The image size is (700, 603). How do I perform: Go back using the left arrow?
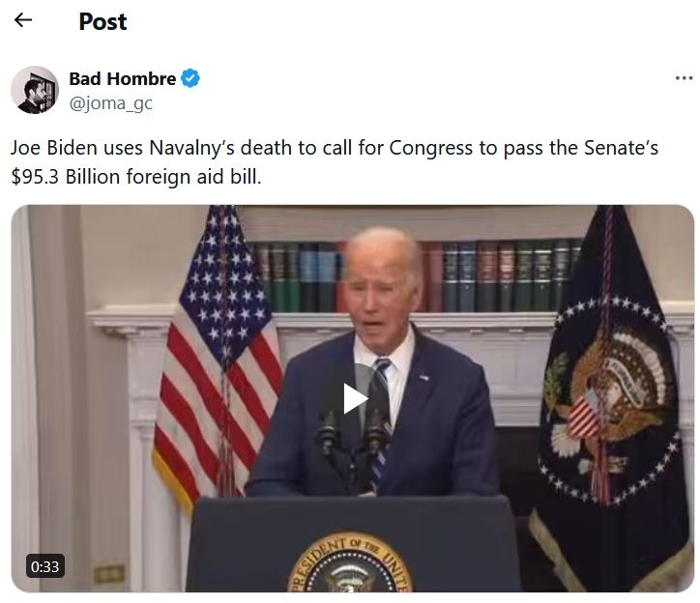[23, 20]
